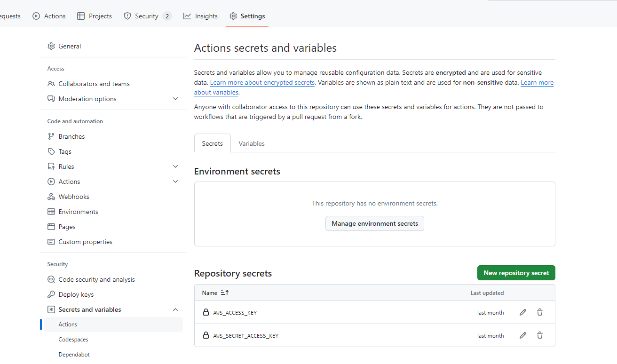Screen dimensions: 617x364
Task: Collapse the Secrets and variables chevron
Action: (175, 309)
